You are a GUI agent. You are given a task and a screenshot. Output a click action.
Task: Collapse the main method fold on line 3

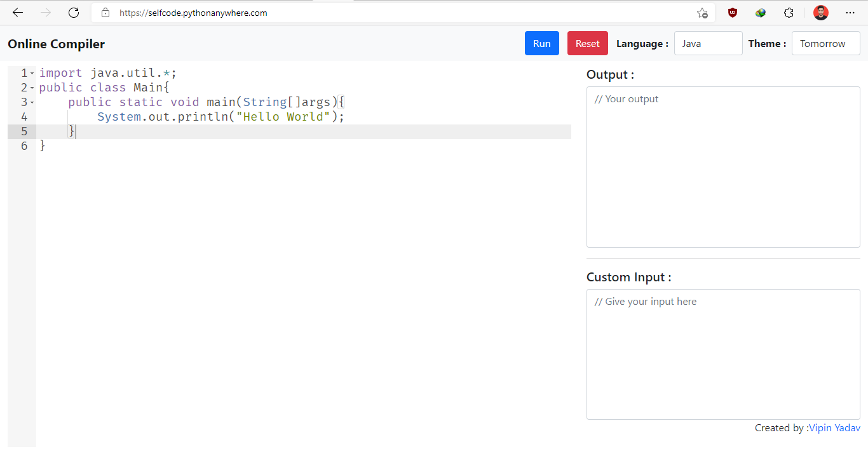pyautogui.click(x=32, y=102)
